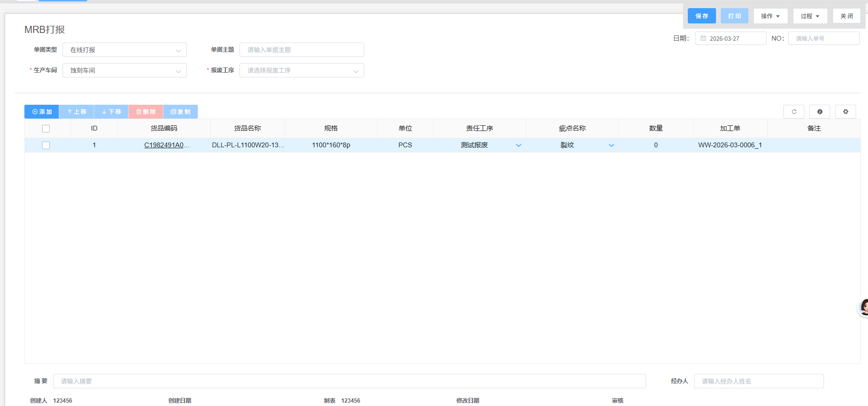
Task: Check the checkbox for row 1
Action: (46, 145)
